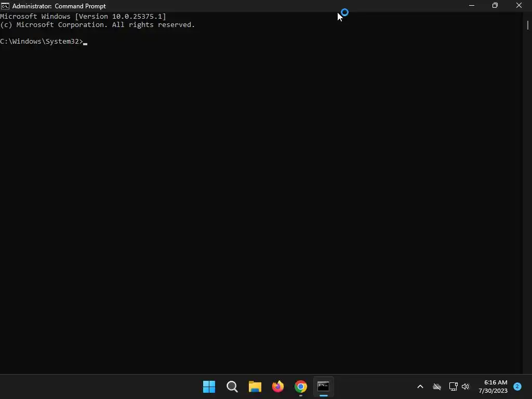Open the Windows Start menu
The image size is (532, 399).
(209, 387)
